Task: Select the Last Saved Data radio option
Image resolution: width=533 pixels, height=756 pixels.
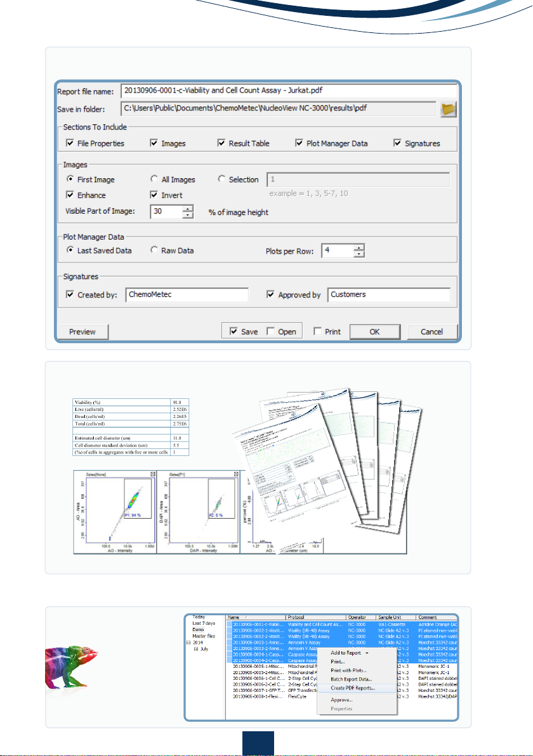Action: click(70, 251)
